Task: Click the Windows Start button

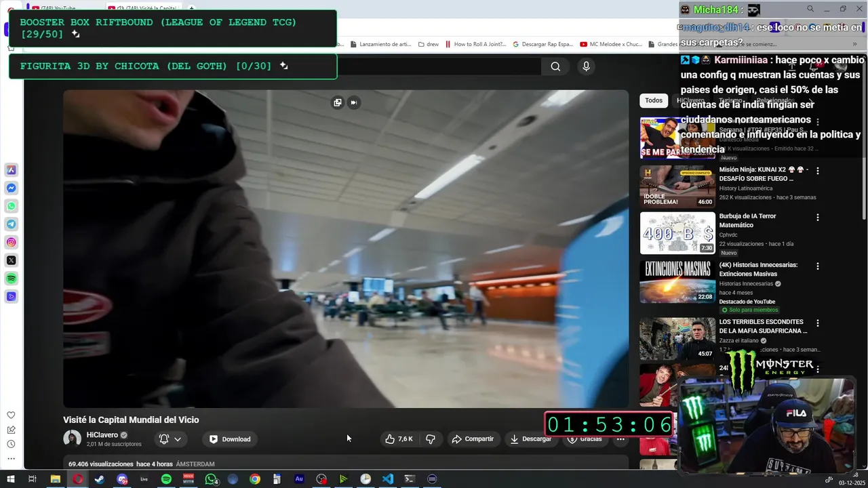Action: (10, 479)
